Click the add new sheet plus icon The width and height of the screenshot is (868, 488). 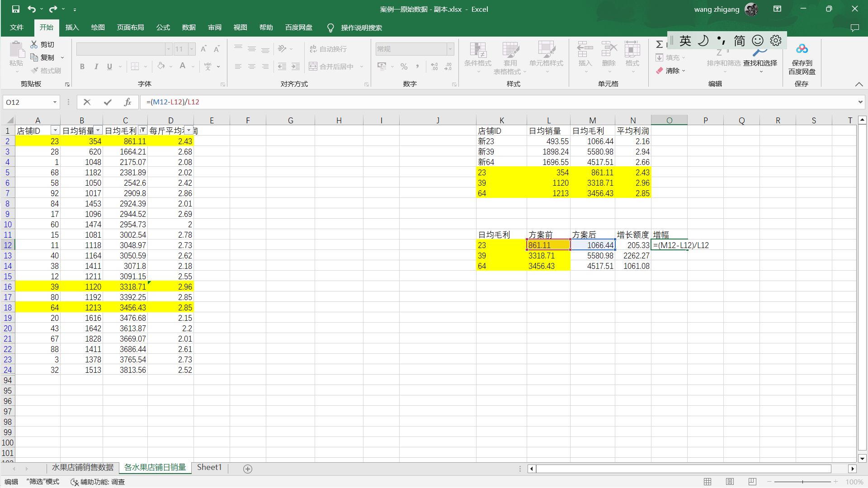click(x=248, y=469)
